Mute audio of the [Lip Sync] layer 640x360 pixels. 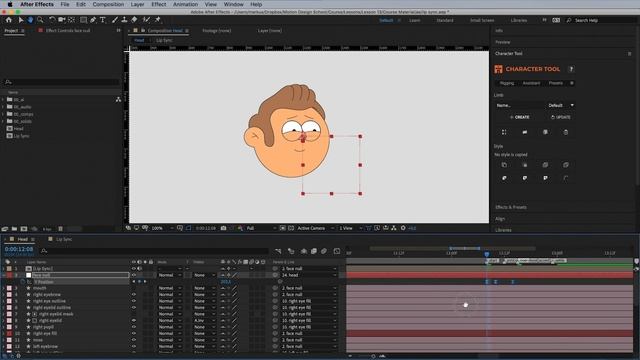click(140, 269)
